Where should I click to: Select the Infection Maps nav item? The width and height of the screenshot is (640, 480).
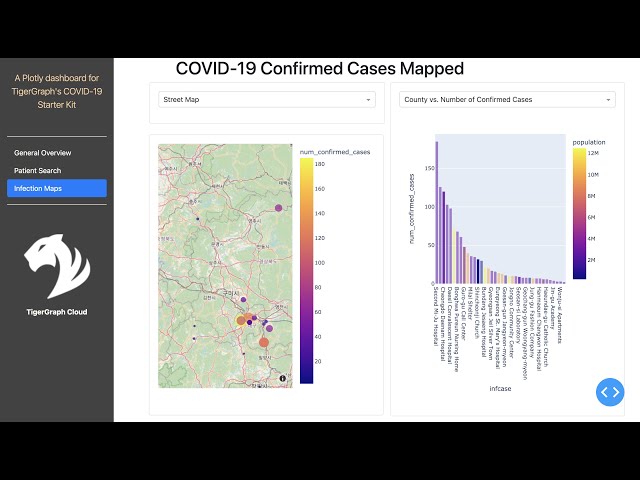[57, 188]
